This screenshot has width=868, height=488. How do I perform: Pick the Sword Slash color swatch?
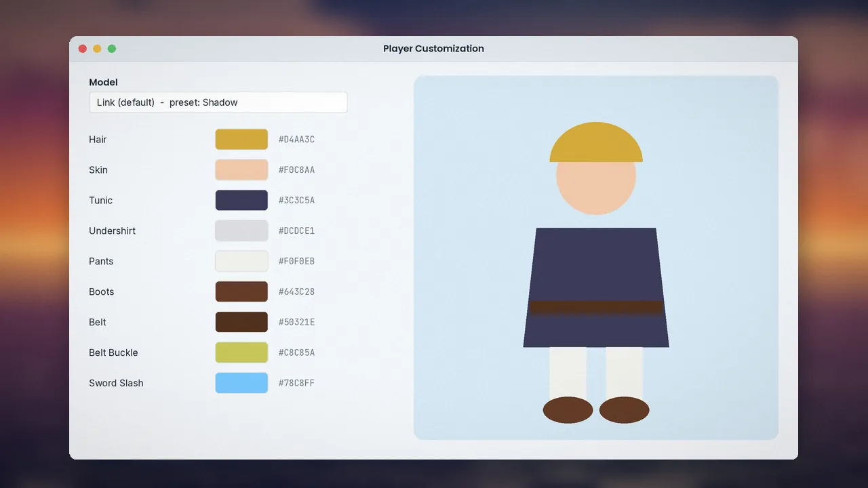(x=241, y=384)
